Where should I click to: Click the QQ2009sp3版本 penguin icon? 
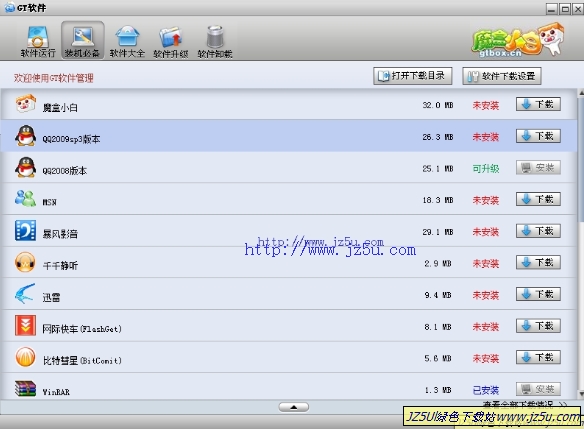[25, 136]
